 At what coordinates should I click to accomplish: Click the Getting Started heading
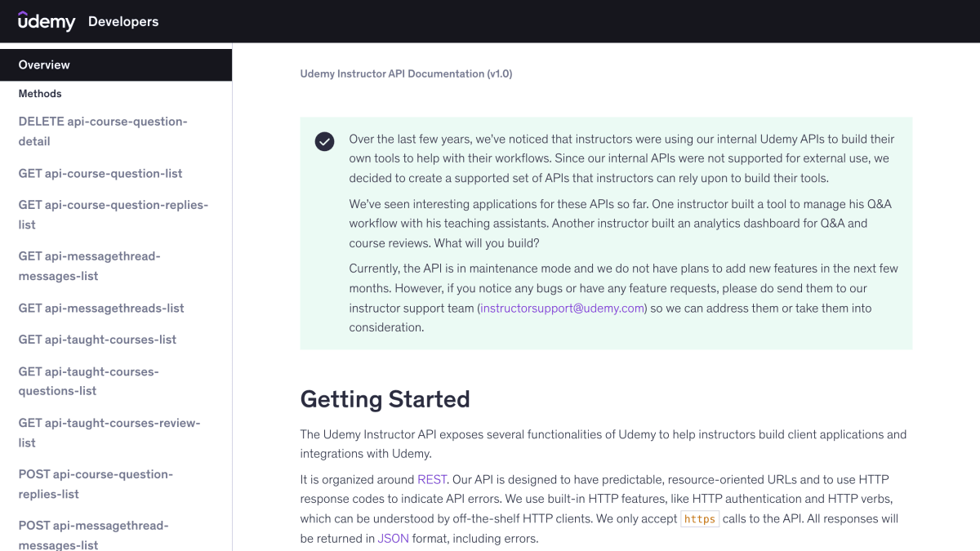[x=385, y=399]
